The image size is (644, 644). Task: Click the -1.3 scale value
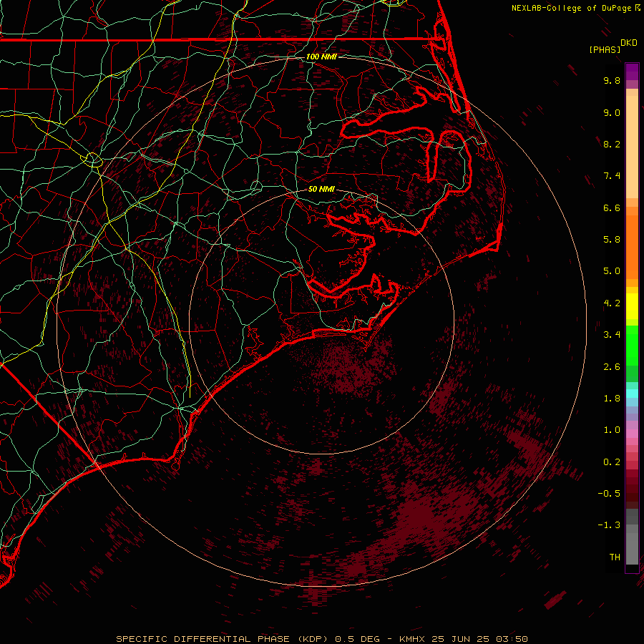[609, 525]
